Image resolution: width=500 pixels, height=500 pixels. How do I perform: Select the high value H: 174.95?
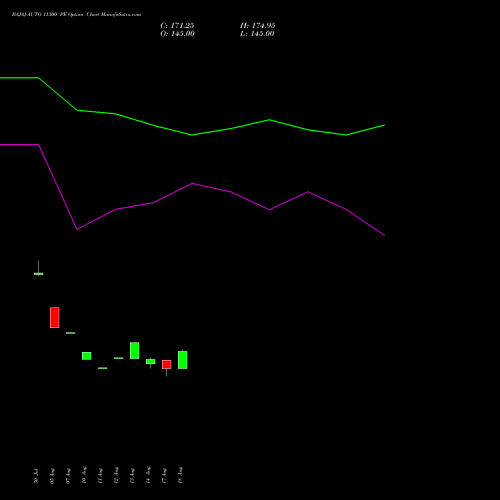258,26
